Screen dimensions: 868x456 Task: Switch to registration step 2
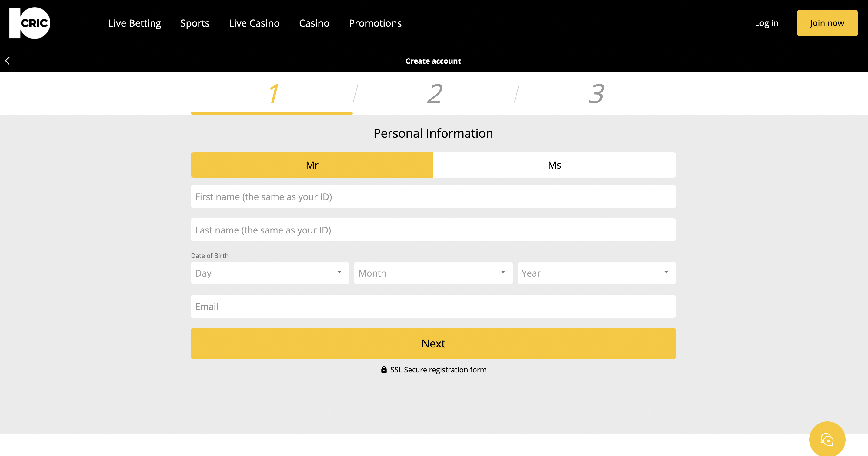(434, 93)
